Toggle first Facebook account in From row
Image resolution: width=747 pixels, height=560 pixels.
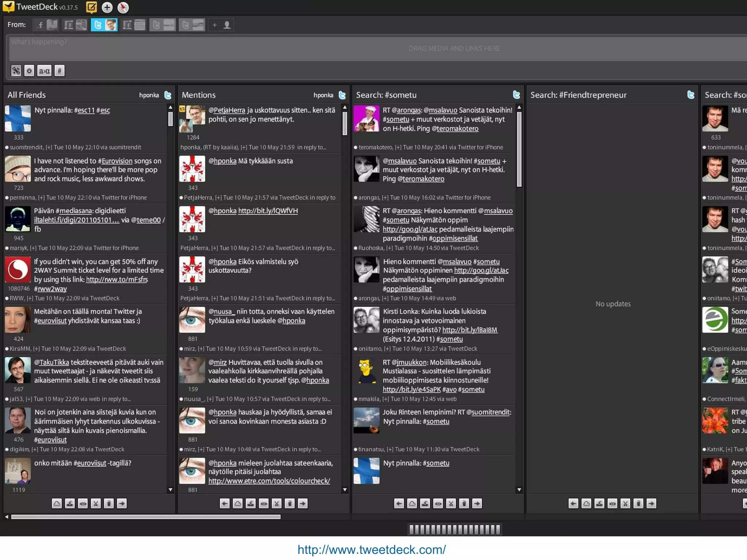pyautogui.click(x=46, y=25)
